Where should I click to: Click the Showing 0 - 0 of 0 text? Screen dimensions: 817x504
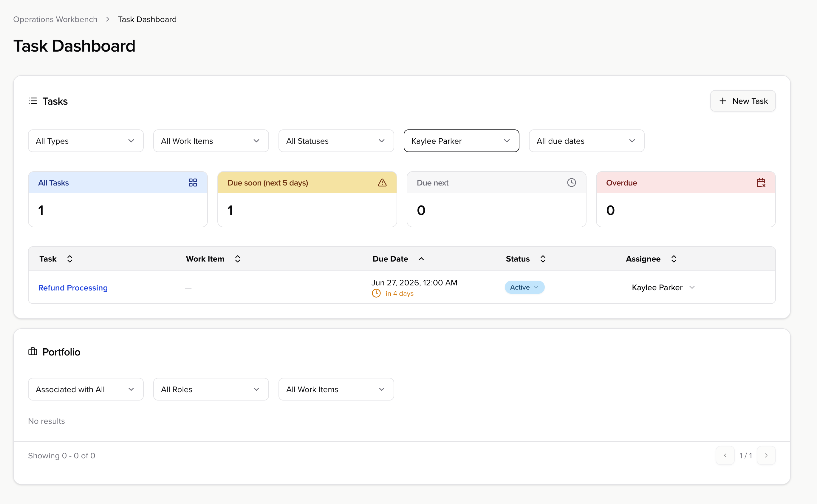(62, 456)
